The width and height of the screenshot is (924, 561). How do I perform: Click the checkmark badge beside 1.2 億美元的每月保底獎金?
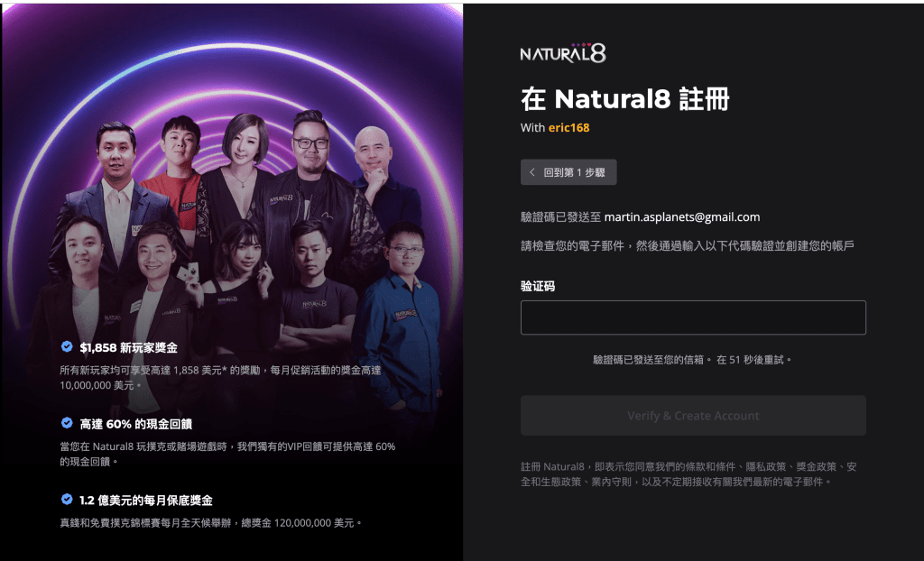click(67, 499)
